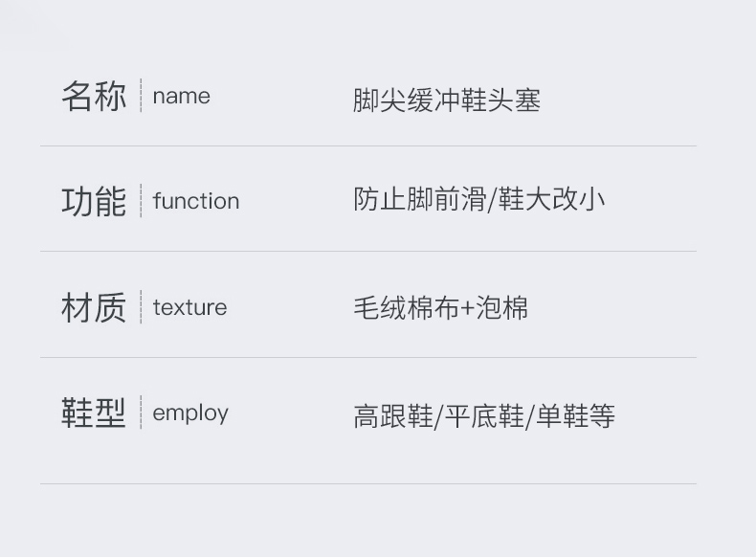Select the "function" English label

195,202
